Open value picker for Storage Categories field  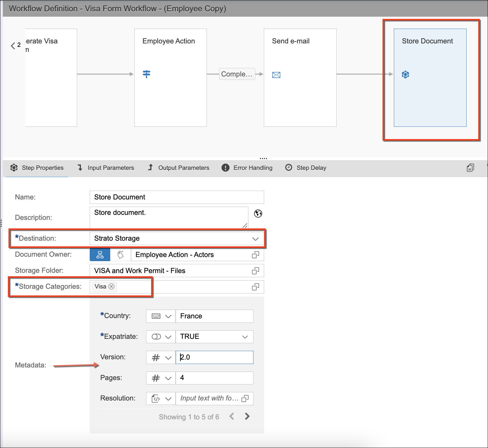[x=255, y=287]
